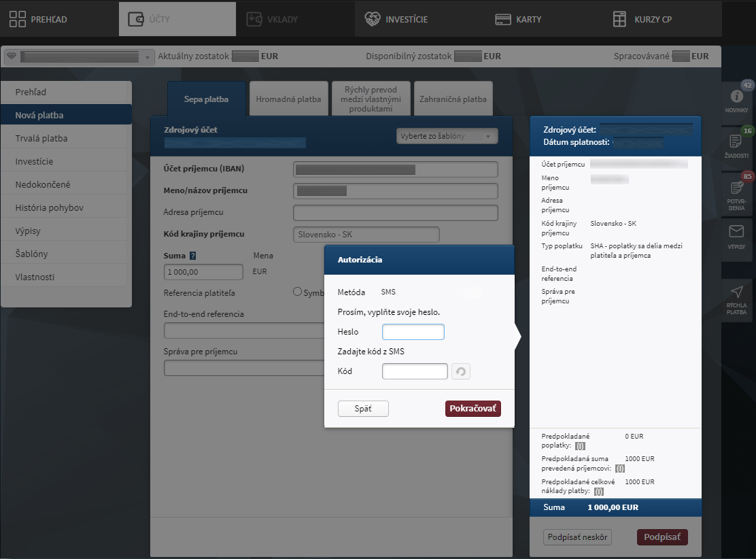Open the Kód krajiny príjemcu combo box
756x559 pixels.
coord(366,235)
